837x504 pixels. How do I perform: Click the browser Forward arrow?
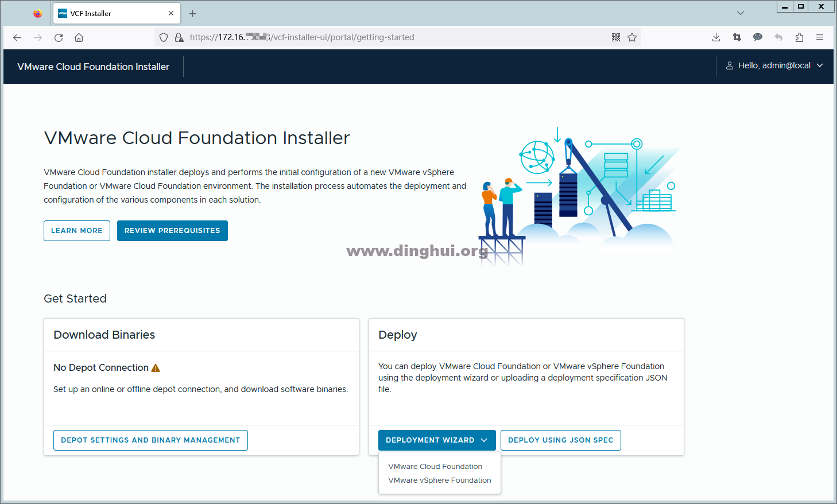click(x=38, y=38)
